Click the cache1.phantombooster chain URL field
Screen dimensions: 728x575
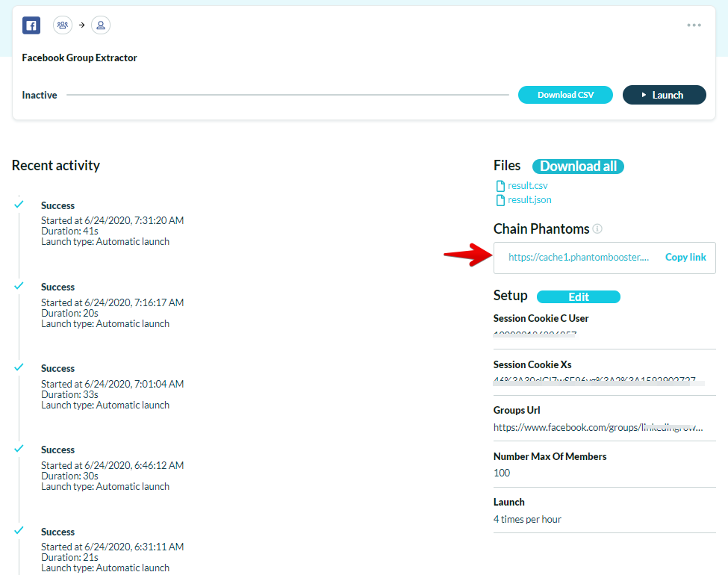[x=579, y=258]
